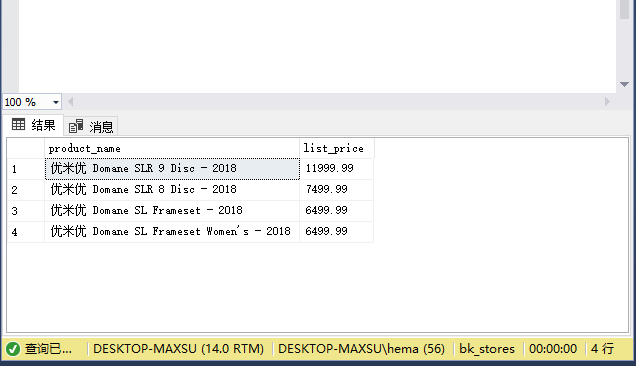Select the 7499.99 price cell

pyautogui.click(x=337, y=190)
